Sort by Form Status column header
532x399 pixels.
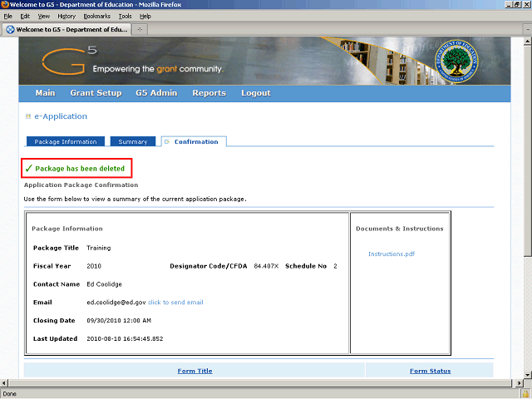tap(431, 371)
